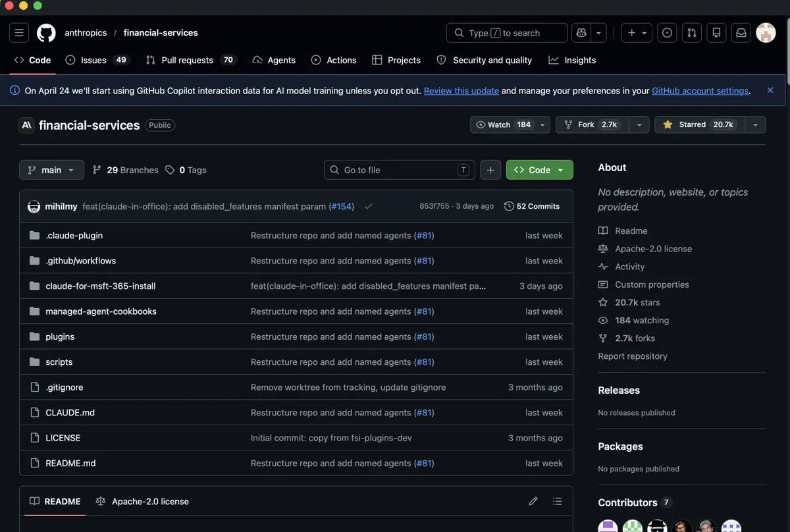Click the Report repository link
790x532 pixels.
pyautogui.click(x=633, y=356)
